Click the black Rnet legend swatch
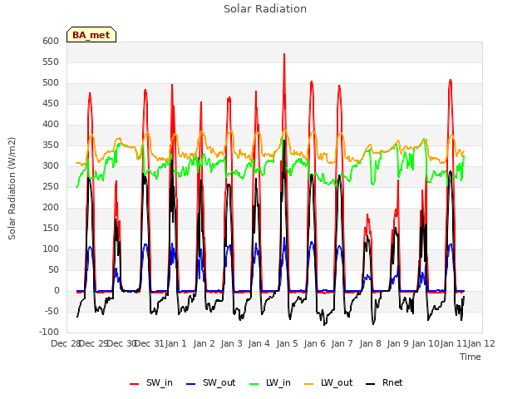This screenshot has height=399, width=532. point(371,384)
